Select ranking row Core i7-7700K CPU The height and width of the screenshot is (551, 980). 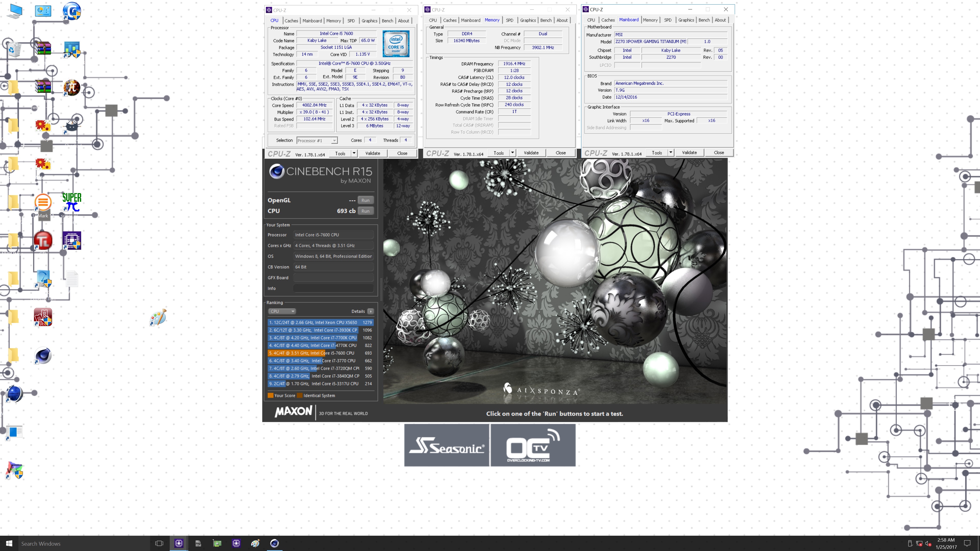click(320, 338)
